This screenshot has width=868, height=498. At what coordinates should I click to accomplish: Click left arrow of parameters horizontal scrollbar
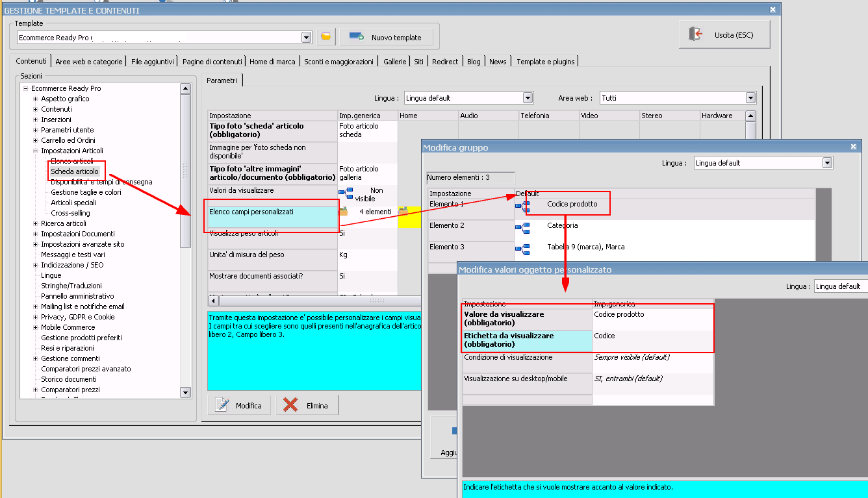pos(213,301)
